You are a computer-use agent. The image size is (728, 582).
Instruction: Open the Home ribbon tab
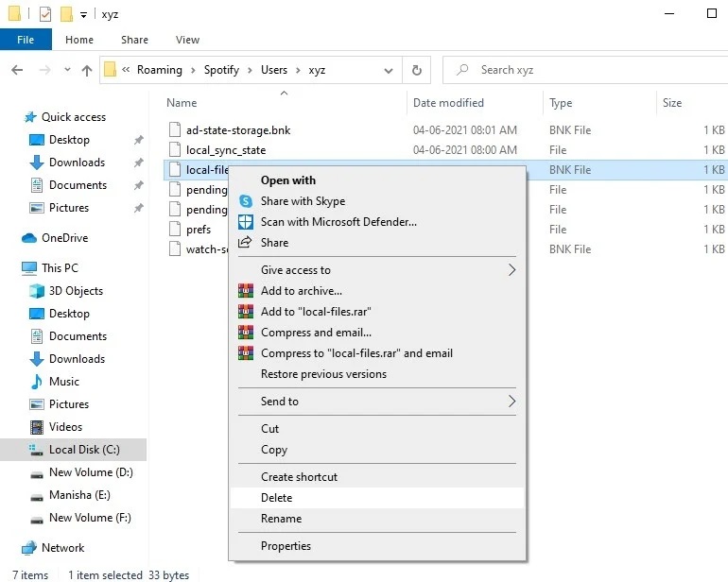click(79, 40)
